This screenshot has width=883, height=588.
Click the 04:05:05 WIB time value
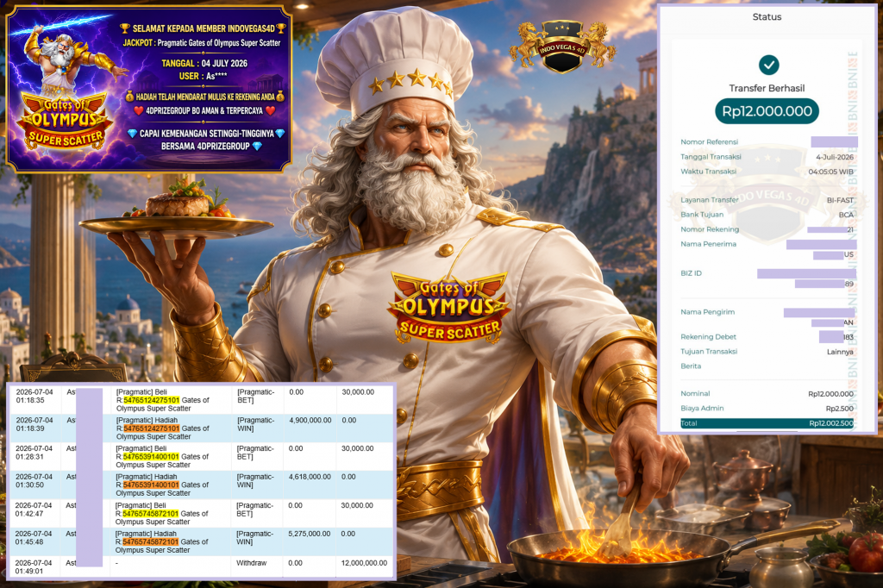click(x=831, y=172)
